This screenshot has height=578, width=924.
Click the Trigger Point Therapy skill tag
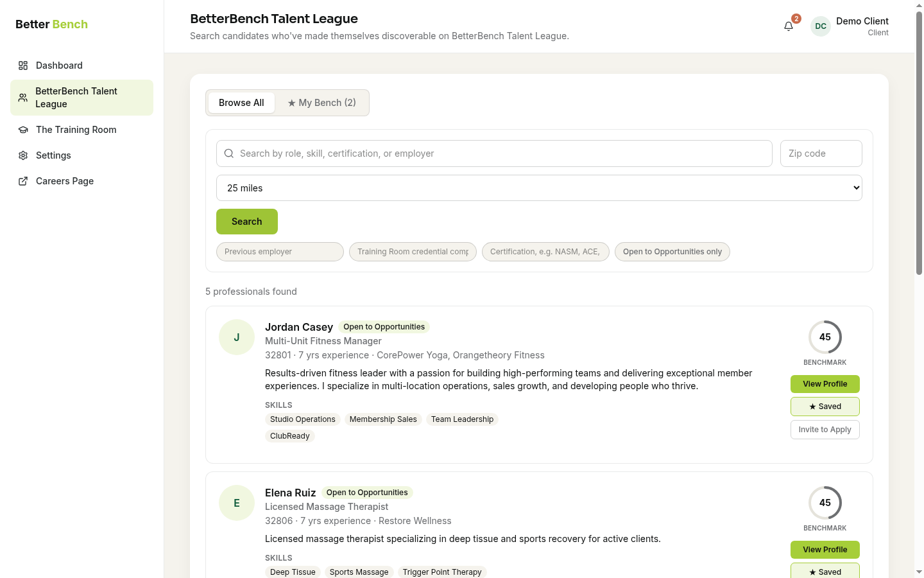442,572
